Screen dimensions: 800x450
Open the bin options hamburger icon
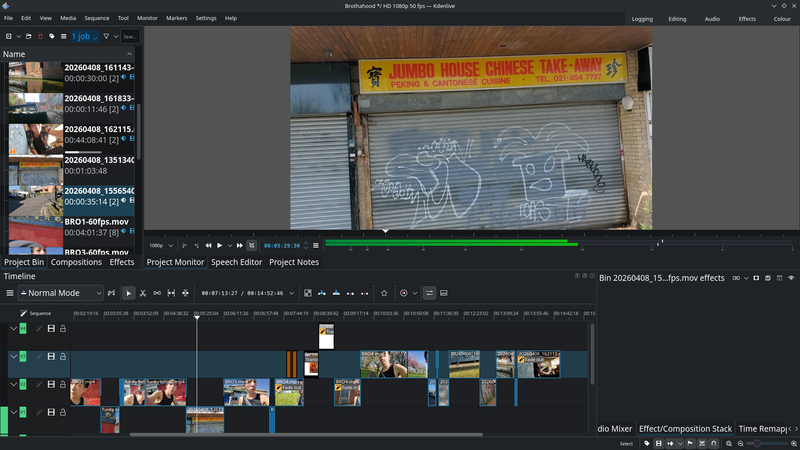pos(63,37)
